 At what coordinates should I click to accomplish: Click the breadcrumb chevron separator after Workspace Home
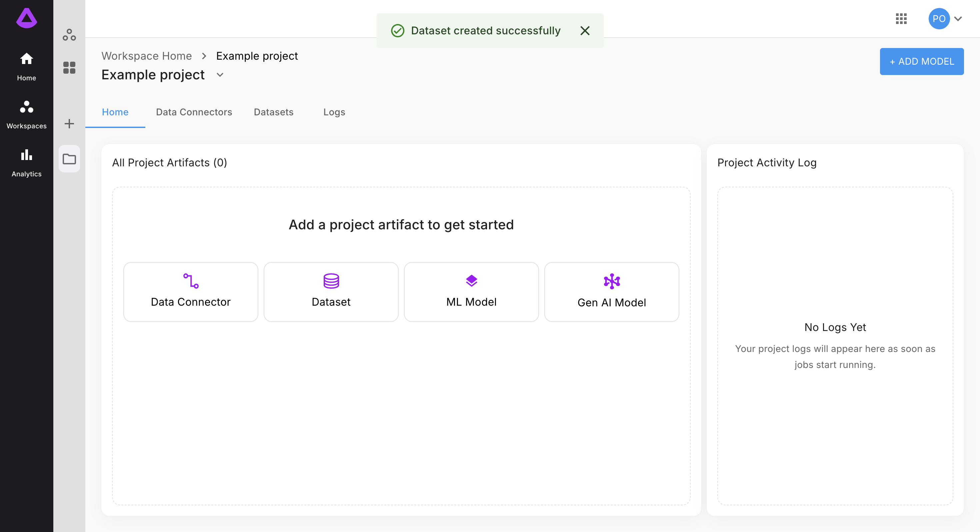[204, 56]
